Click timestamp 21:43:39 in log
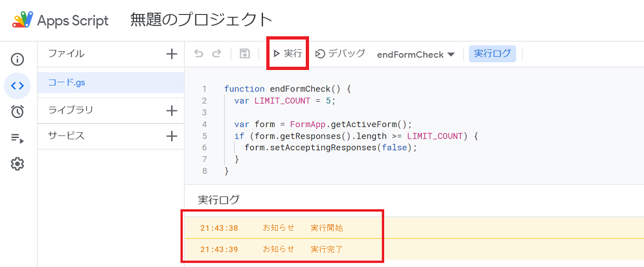Viewport: 644px width, 267px height. [x=220, y=249]
